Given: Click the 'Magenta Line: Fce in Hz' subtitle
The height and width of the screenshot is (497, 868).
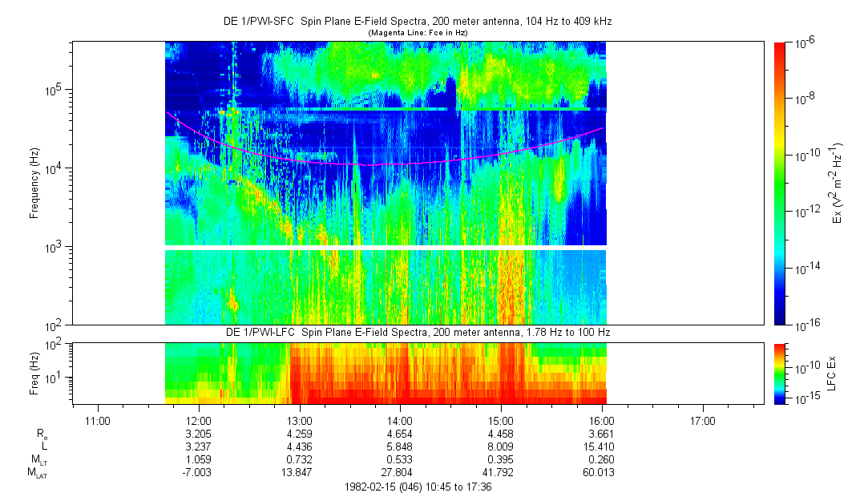Looking at the screenshot, I should pyautogui.click(x=417, y=32).
